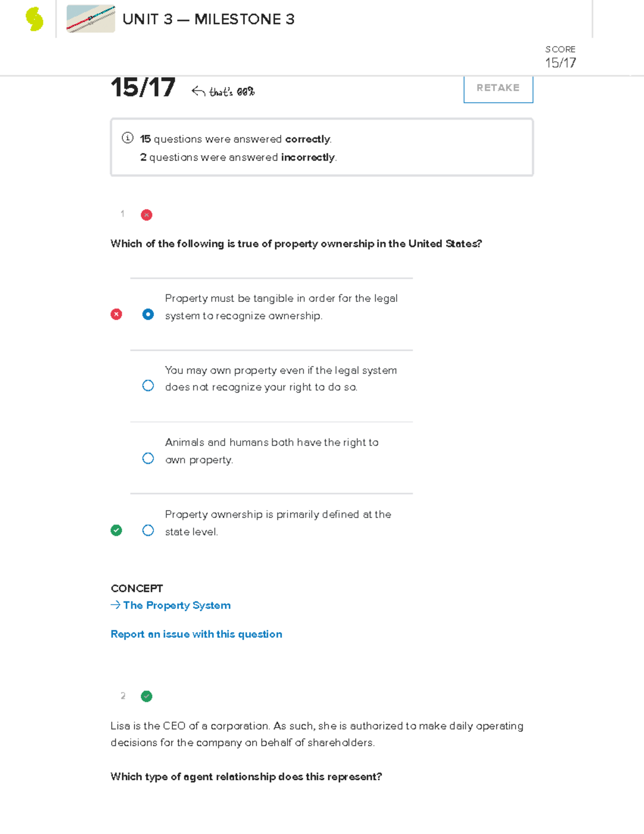
Task: Click the question 2 number label
Action: (123, 696)
